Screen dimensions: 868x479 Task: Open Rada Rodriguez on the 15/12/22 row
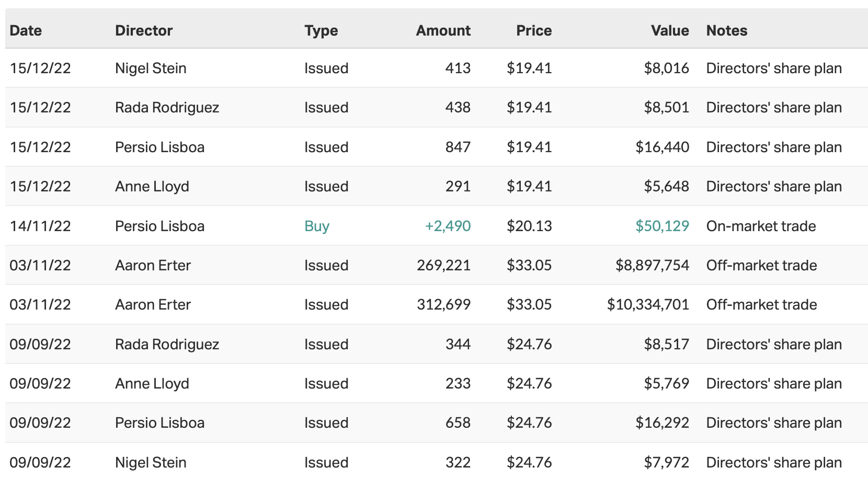coord(167,108)
